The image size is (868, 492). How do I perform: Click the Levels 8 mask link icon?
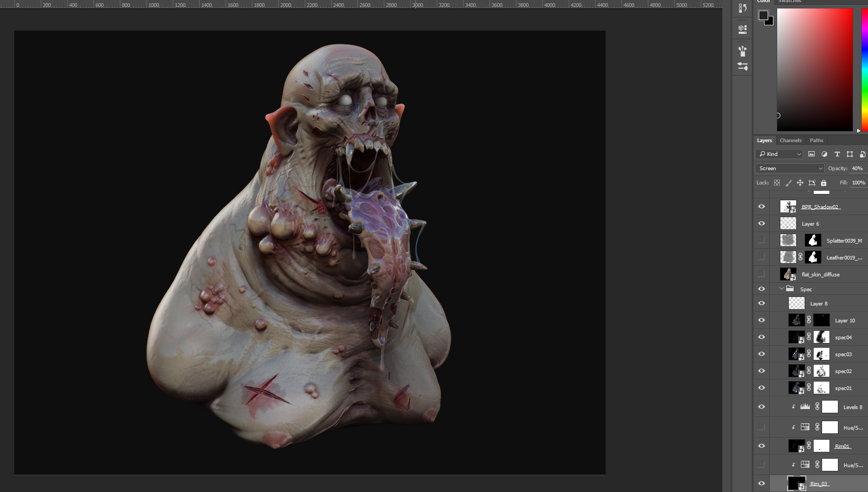817,406
